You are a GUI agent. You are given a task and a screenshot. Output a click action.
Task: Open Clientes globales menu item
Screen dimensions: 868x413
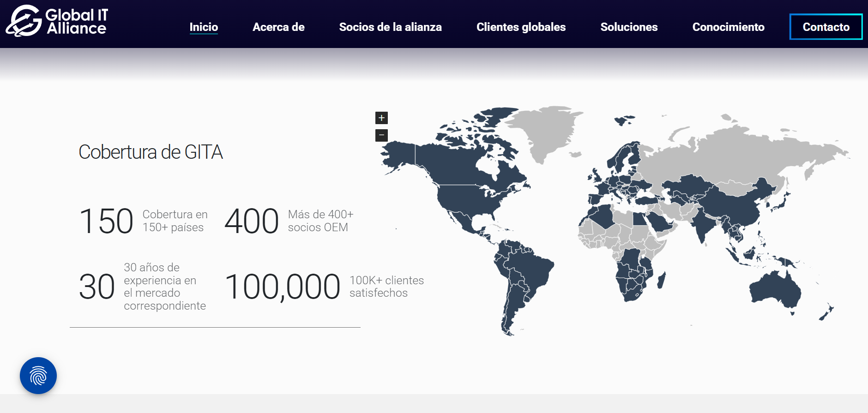pyautogui.click(x=521, y=27)
